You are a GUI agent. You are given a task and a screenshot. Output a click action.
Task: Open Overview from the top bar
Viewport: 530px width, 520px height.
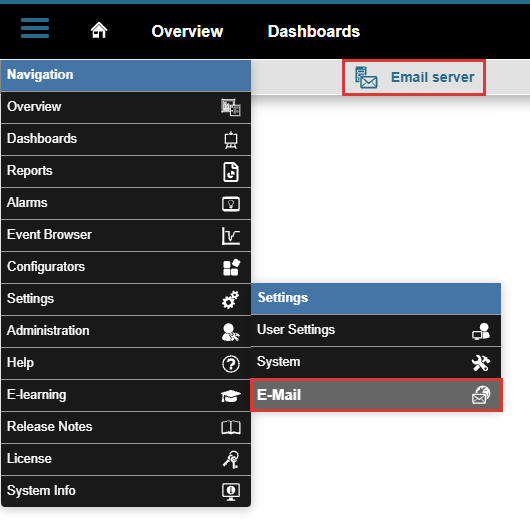pos(187,31)
